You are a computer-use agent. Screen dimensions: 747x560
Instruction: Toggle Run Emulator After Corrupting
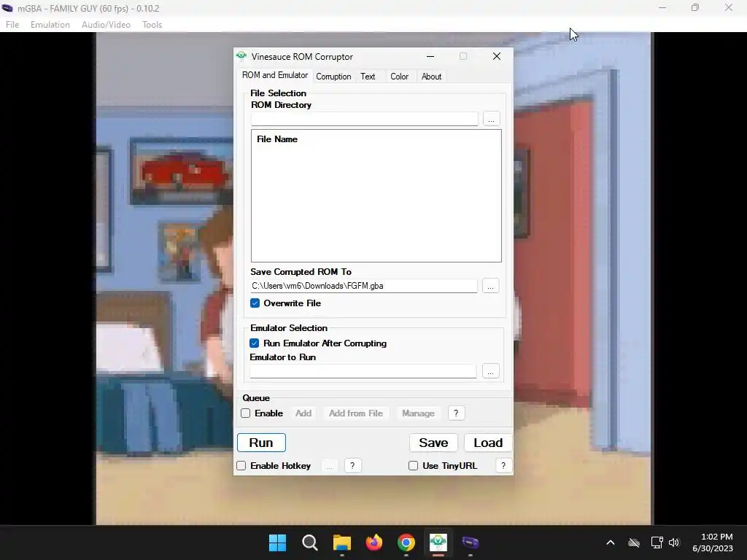(255, 343)
